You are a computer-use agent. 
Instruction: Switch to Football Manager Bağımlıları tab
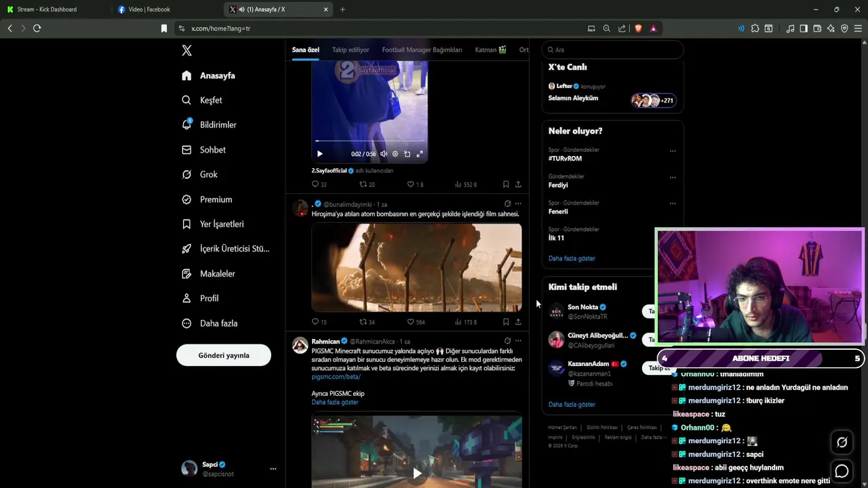pyautogui.click(x=422, y=49)
